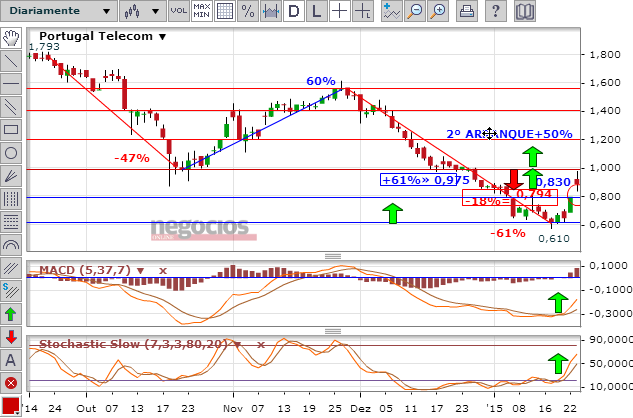Open the Portugal Telecom symbol dropdown
The height and width of the screenshot is (418, 633).
click(x=162, y=37)
